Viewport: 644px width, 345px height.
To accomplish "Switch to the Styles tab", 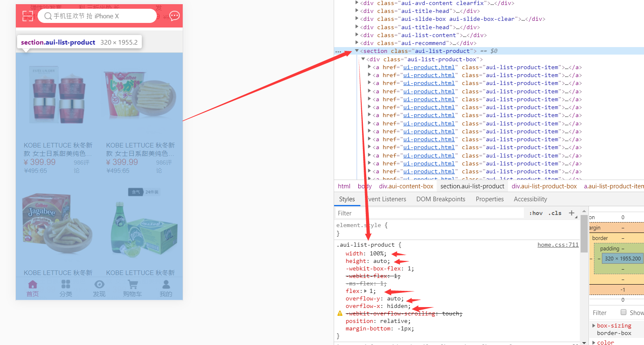I will (x=347, y=199).
